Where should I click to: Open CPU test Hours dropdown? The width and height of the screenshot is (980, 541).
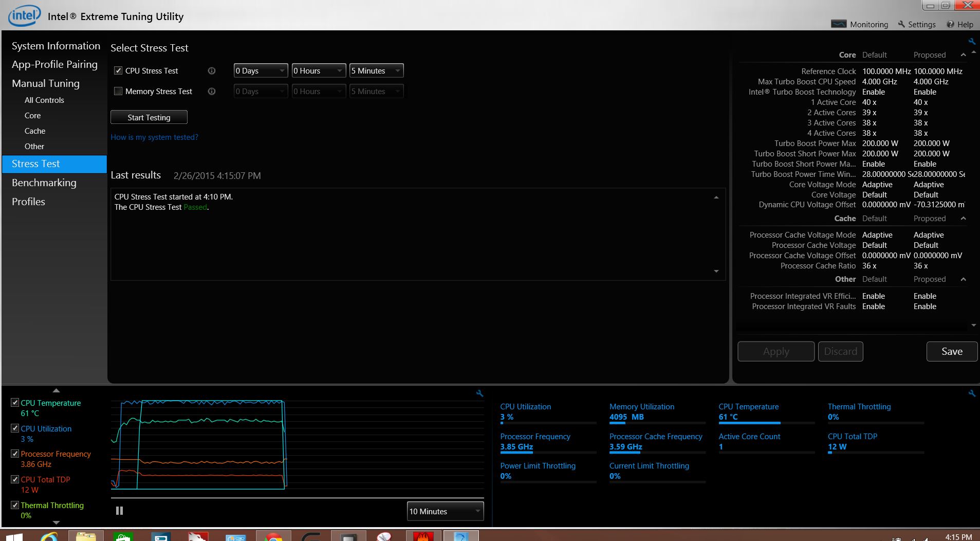point(319,70)
